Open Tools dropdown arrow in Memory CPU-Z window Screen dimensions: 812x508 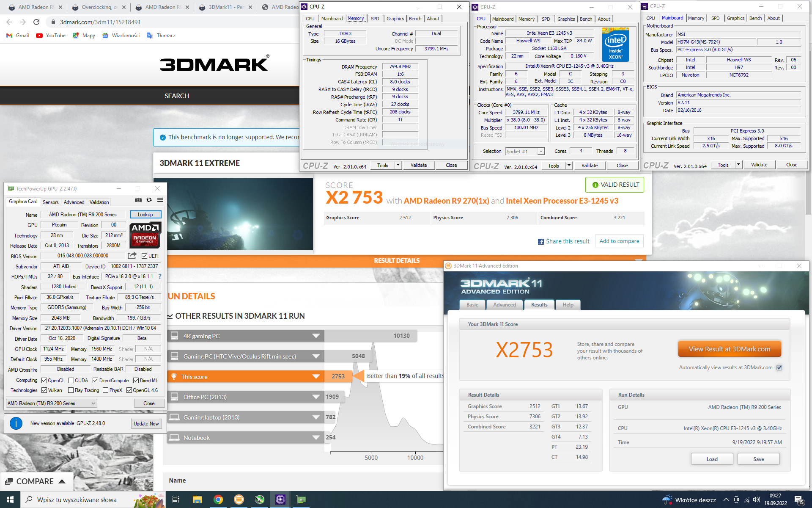point(398,165)
